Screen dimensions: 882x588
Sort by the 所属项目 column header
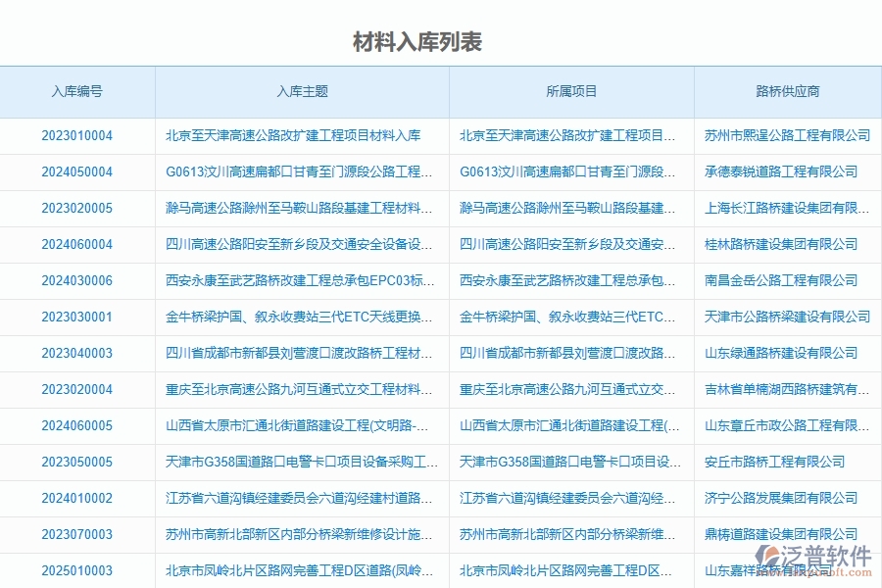click(570, 92)
